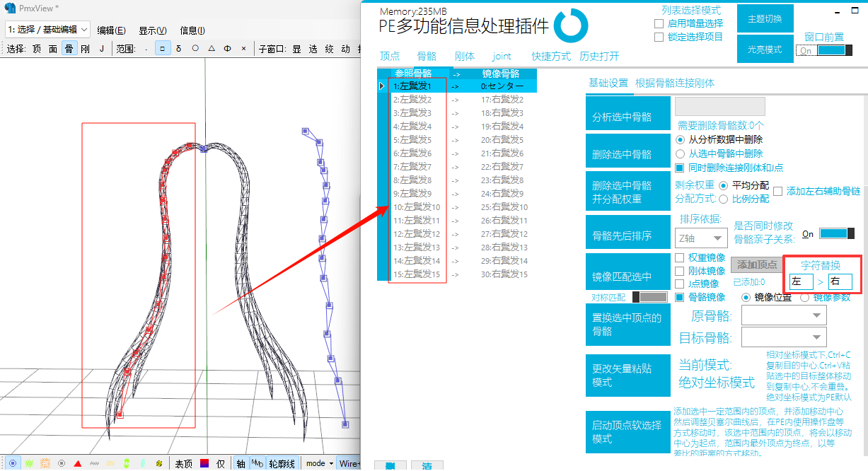
Task: Toggle the axis (轴) display button
Action: [241, 463]
